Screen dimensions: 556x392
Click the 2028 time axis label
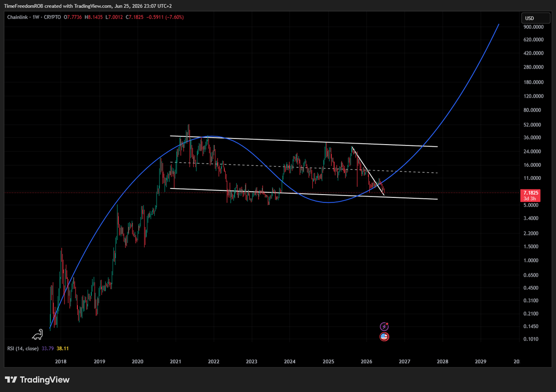(x=442, y=361)
